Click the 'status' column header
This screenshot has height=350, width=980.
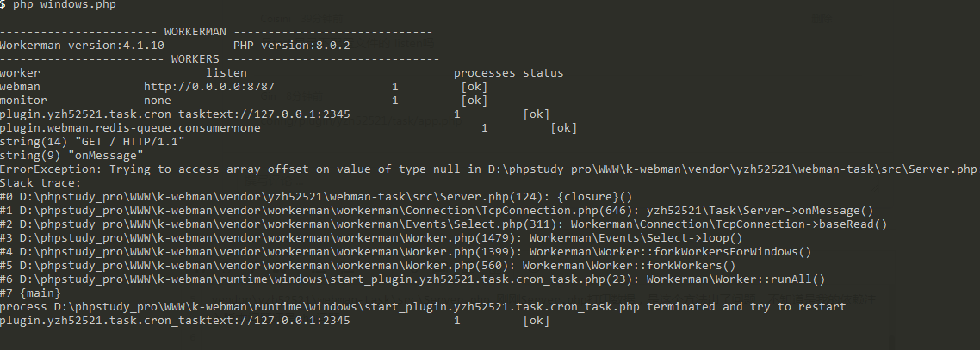(543, 73)
